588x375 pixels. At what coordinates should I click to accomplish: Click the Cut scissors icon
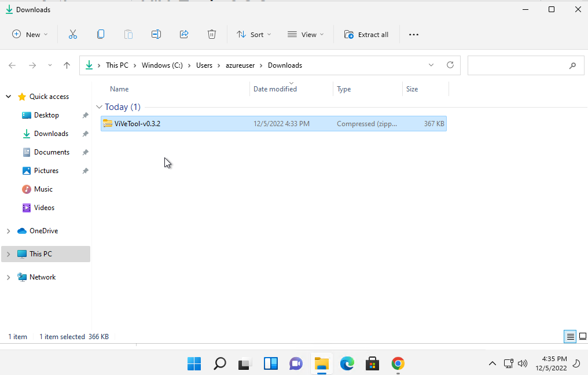[73, 35]
